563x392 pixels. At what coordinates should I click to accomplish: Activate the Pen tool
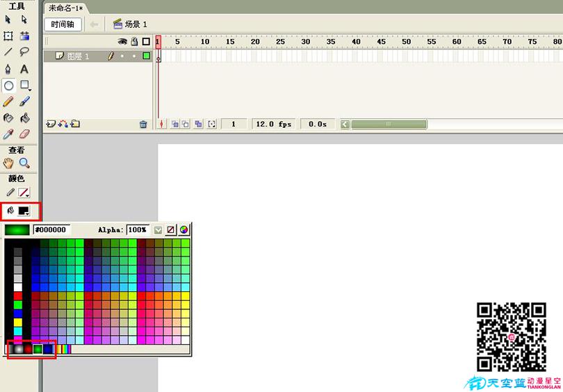8,69
